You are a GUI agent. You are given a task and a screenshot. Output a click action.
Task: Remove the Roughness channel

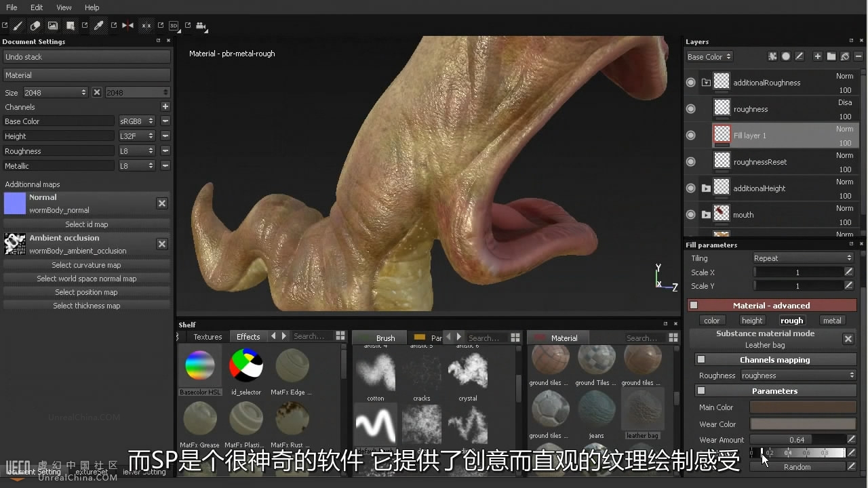[x=165, y=151]
